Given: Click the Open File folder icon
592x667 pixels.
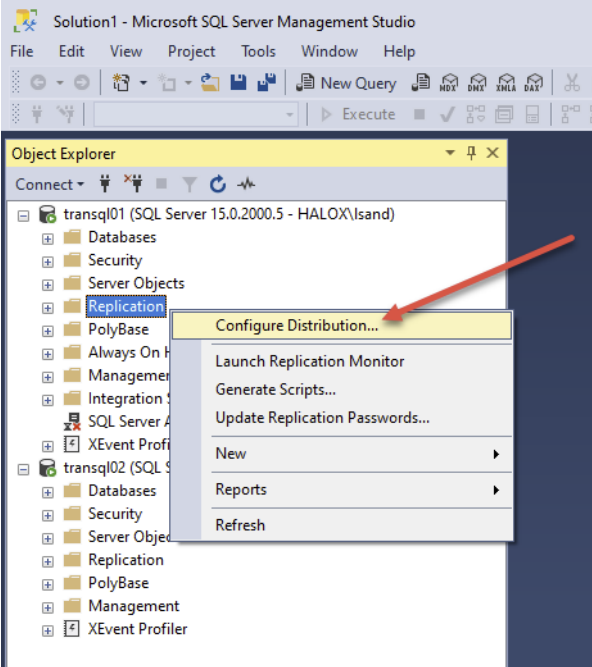Looking at the screenshot, I should (x=210, y=83).
